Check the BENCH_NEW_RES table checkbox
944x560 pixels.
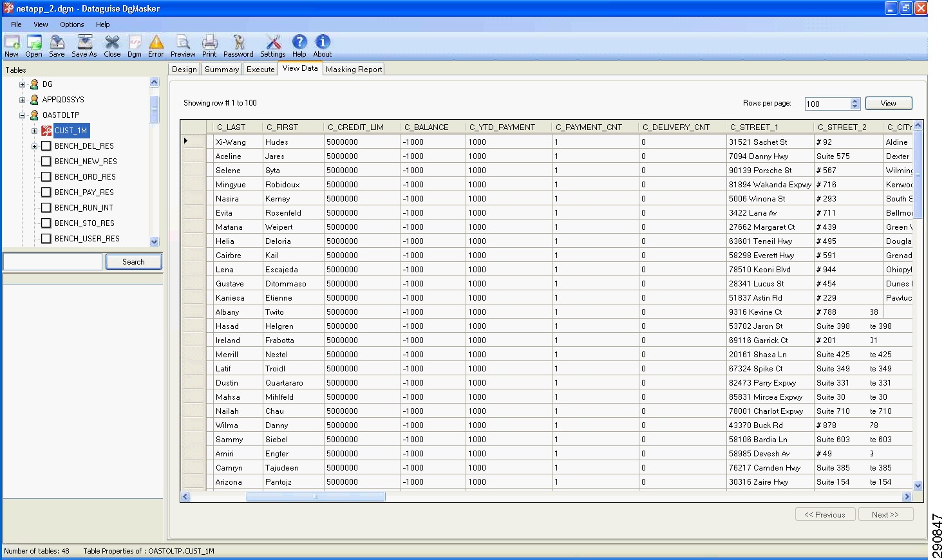tap(46, 162)
